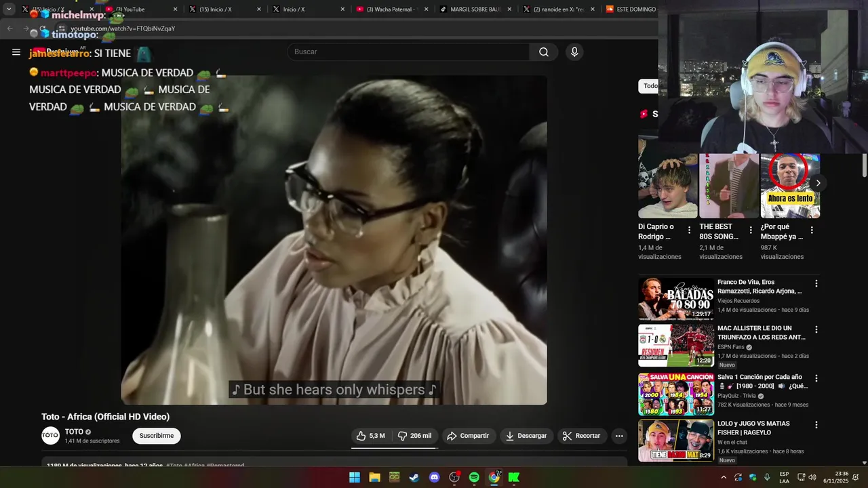This screenshot has width=868, height=488.
Task: Open the Salva UNA Canción thumbnail
Action: coord(675,394)
